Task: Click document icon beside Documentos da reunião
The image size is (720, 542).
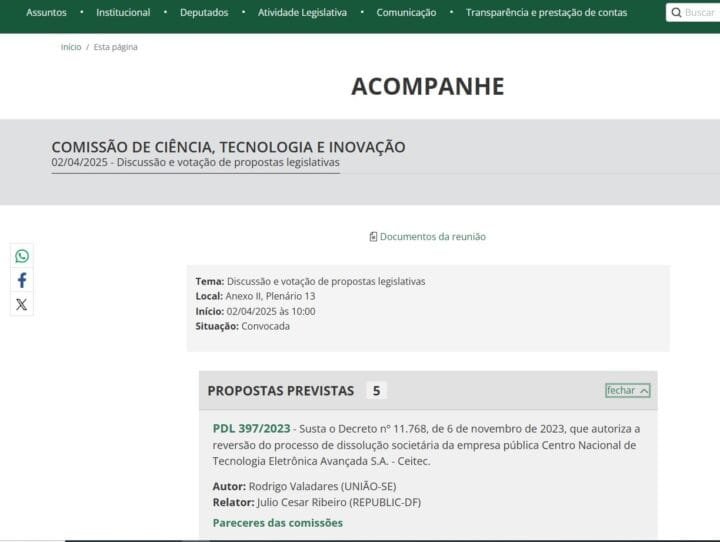Action: click(373, 237)
